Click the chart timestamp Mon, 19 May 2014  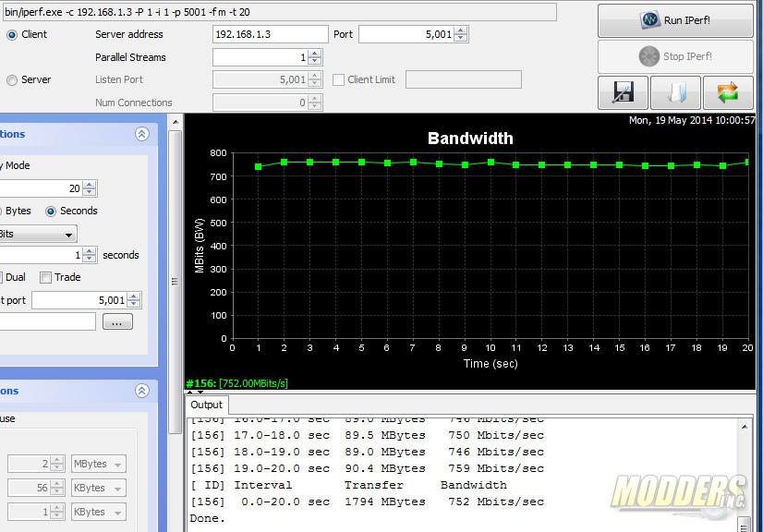[692, 120]
